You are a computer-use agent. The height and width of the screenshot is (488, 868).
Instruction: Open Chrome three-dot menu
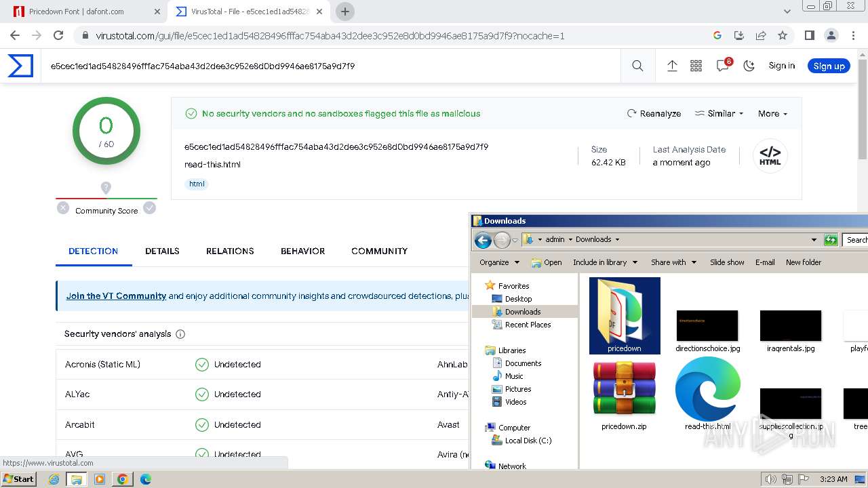pos(852,35)
